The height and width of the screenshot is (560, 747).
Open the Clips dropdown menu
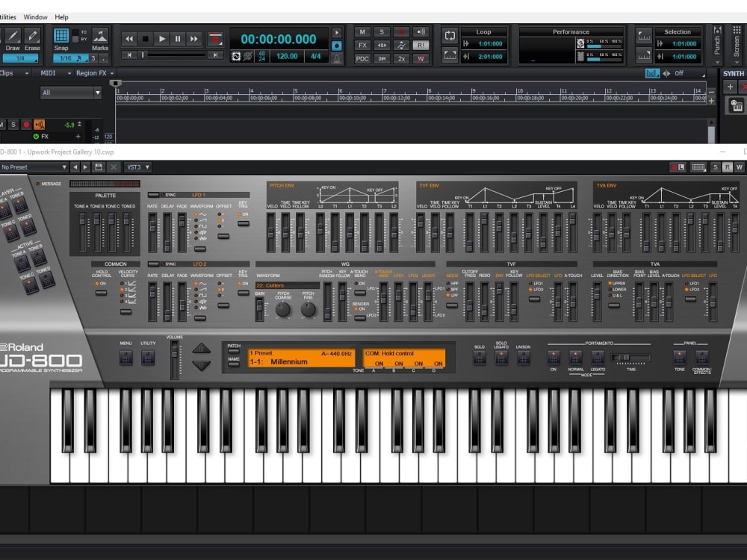[x=14, y=73]
